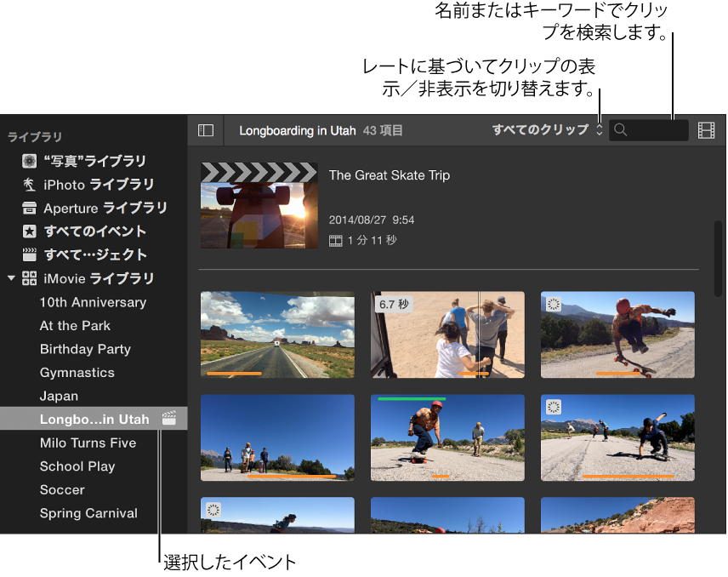Click the 2014/08/27 9:54 project date

(x=372, y=220)
